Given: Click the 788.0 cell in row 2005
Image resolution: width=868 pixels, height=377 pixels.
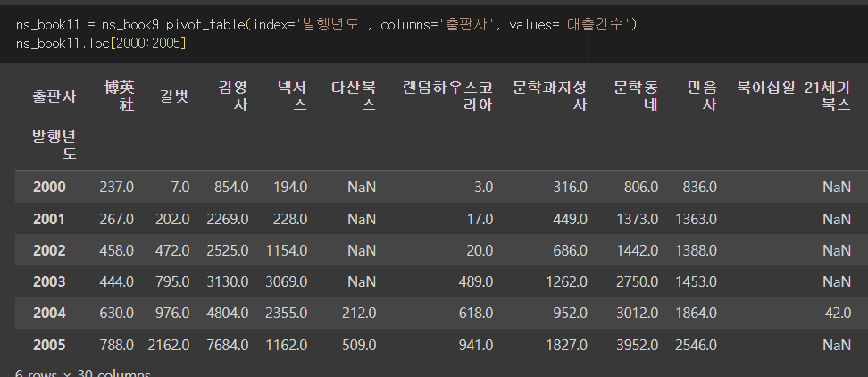Looking at the screenshot, I should tap(117, 346).
